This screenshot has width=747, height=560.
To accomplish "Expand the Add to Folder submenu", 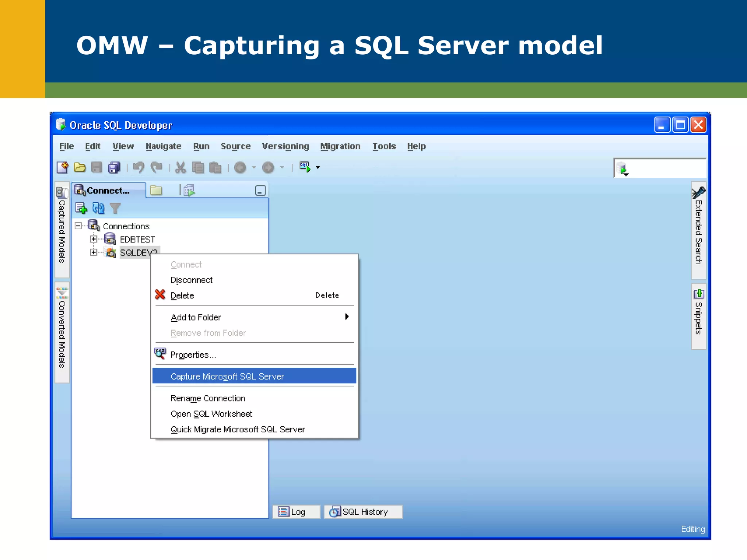I will pos(254,317).
